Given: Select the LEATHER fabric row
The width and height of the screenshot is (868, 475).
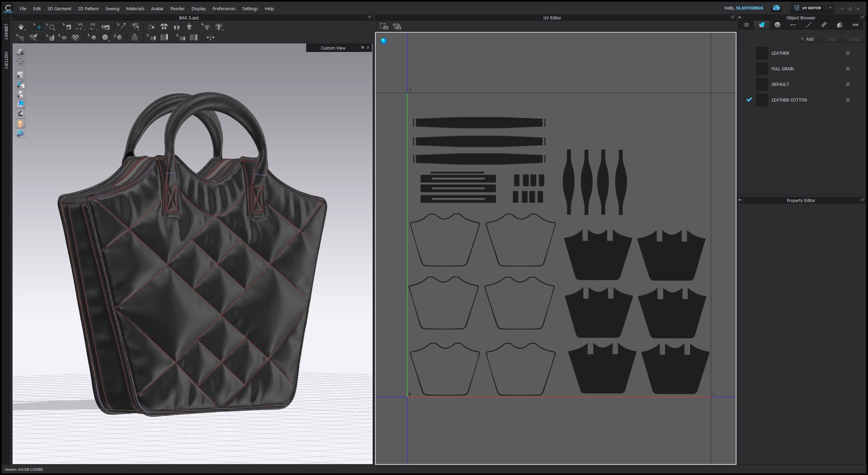Looking at the screenshot, I should click(802, 53).
